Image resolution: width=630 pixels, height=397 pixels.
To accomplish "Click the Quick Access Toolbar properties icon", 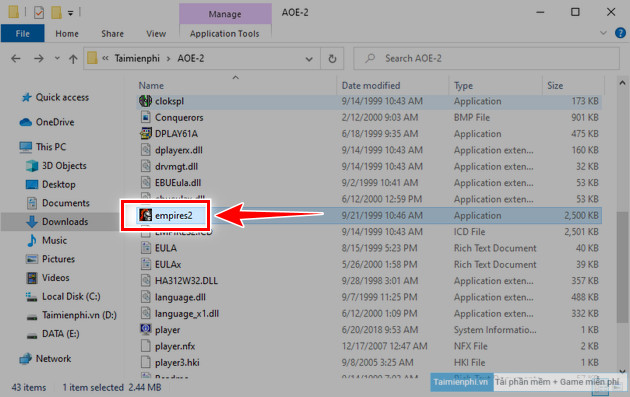I will [39, 13].
